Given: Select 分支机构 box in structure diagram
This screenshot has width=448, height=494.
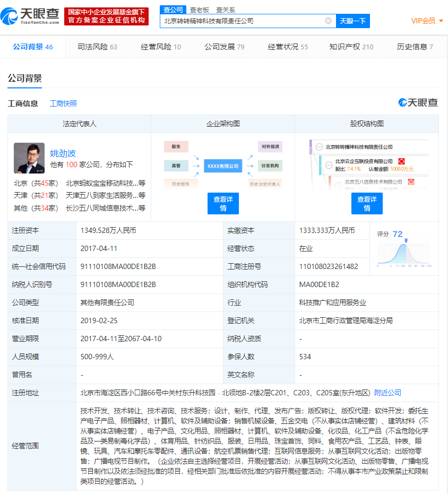Looking at the screenshot, I should coord(270,166).
